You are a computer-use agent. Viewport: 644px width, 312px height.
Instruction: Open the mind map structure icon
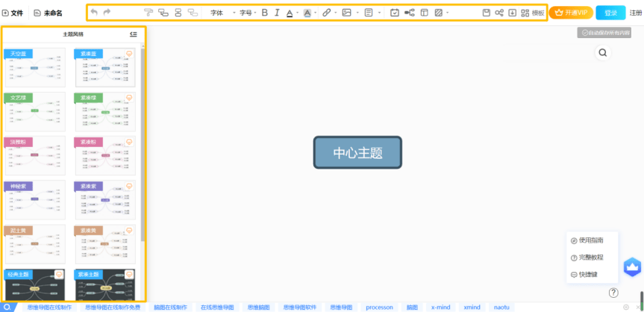coord(410,13)
